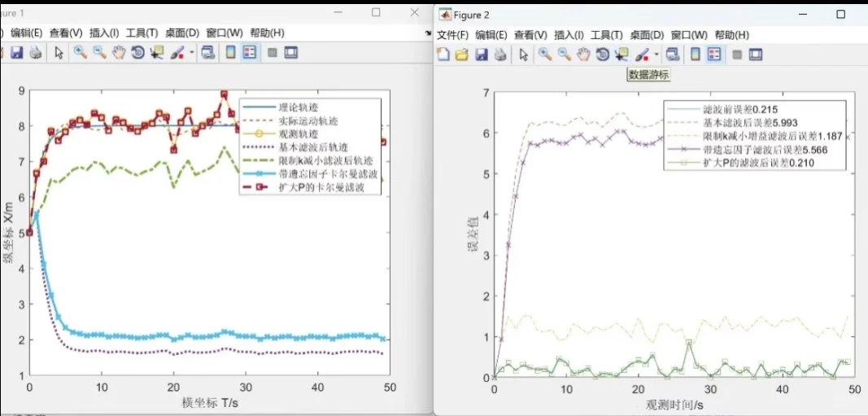Insert Colorbar via Figure 2 toolbar

[696, 54]
